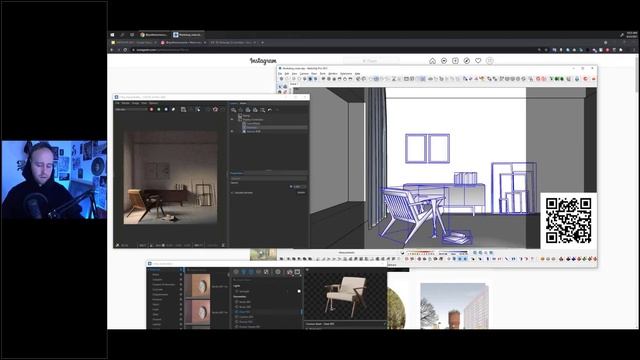Image resolution: width=640 pixels, height=360 pixels.
Task: Open Render Elements category in asset editor
Action: pos(259,272)
